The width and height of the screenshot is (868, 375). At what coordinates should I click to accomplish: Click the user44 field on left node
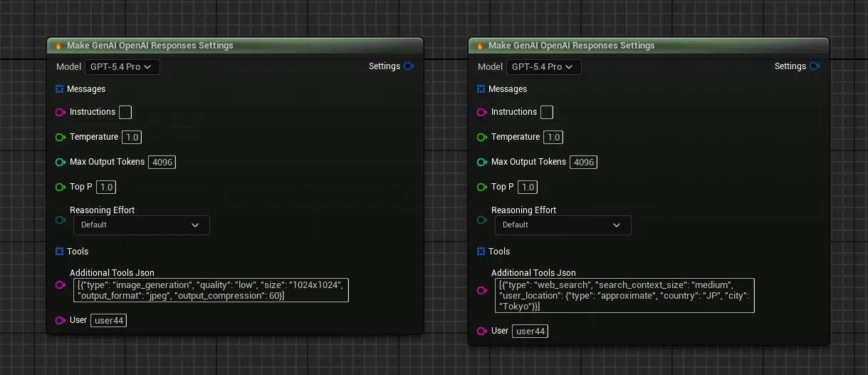coord(109,320)
